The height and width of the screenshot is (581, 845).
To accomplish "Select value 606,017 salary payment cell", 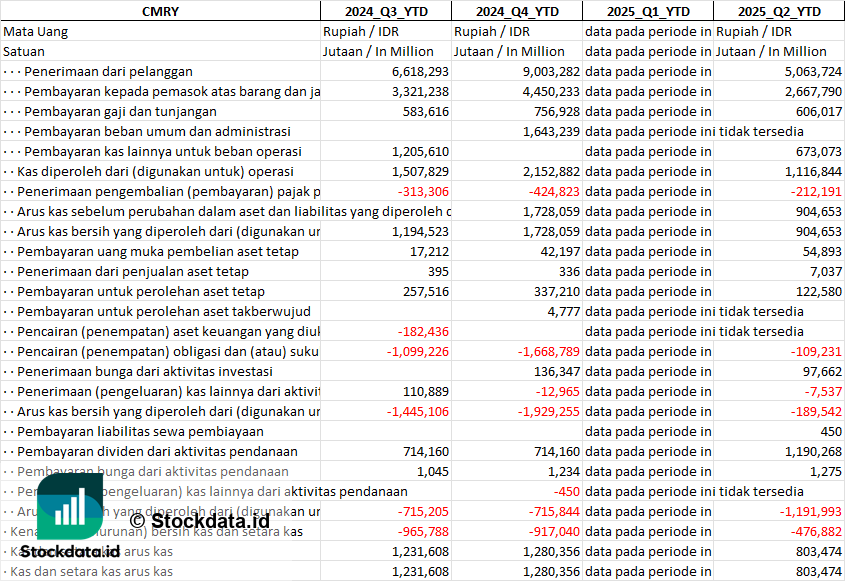I will click(x=779, y=112).
